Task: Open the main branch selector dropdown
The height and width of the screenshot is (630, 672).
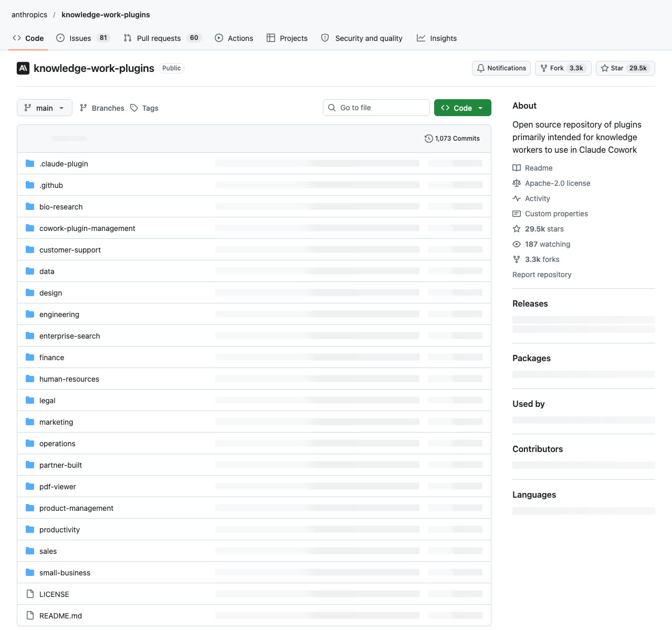Action: pyautogui.click(x=45, y=108)
